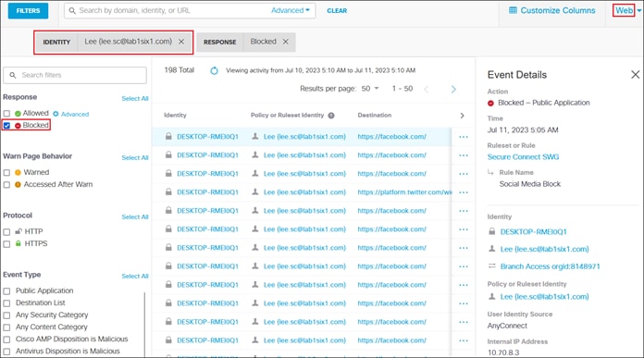The image size is (644, 358).
Task: Tick the Warned checkbox
Action: [x=6, y=172]
